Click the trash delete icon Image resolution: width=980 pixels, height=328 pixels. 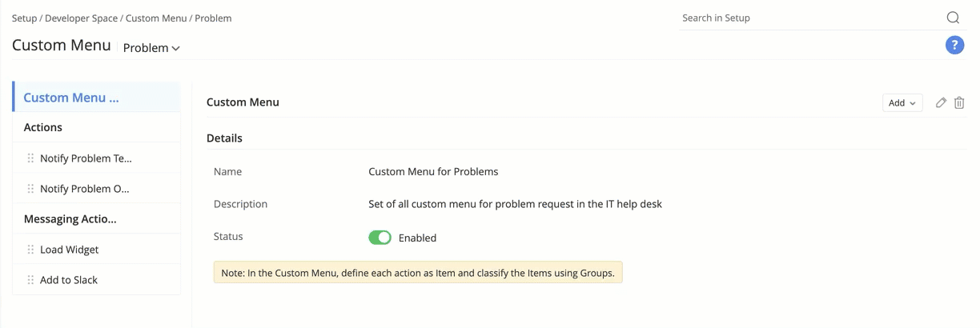click(x=959, y=102)
